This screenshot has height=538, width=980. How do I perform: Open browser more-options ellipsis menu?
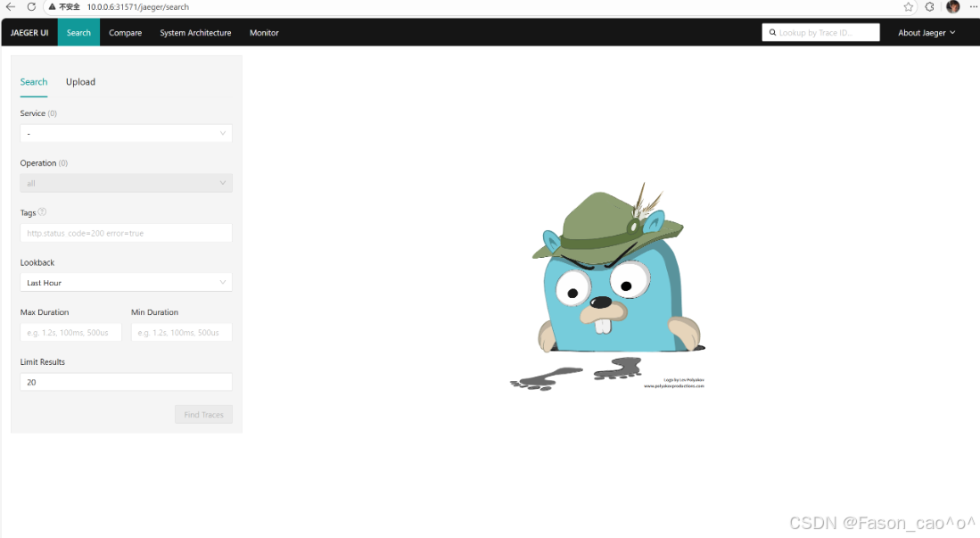[x=973, y=7]
